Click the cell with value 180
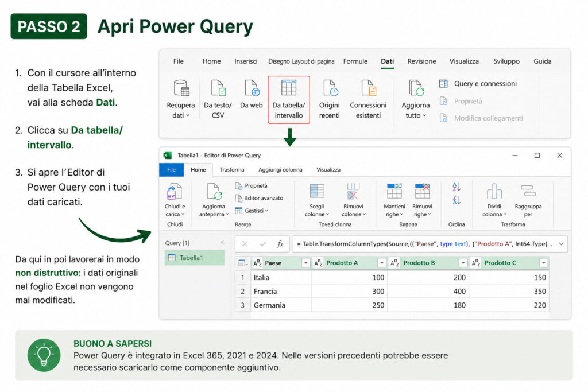The width and height of the screenshot is (588, 392). [x=428, y=305]
